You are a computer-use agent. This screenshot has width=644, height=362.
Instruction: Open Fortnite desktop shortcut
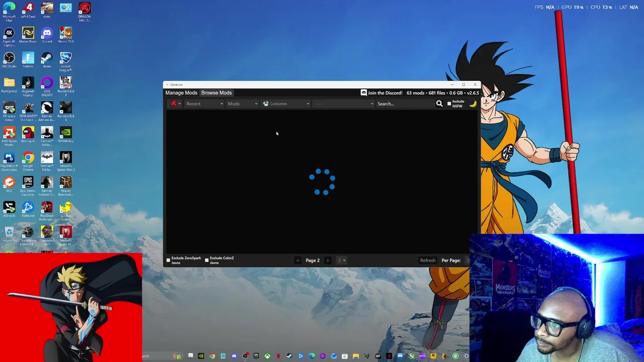[28, 60]
